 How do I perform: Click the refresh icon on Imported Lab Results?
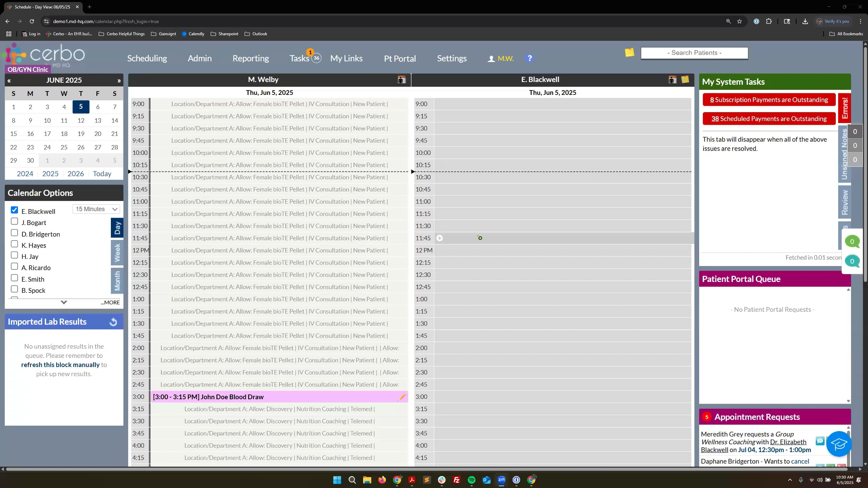114,322
